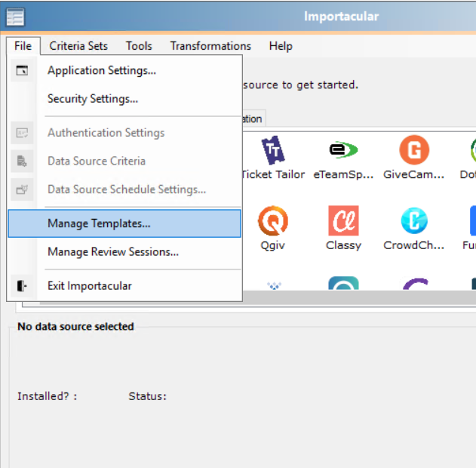
Task: Click the partially hidden tab ending in 'ation'
Action: point(254,119)
